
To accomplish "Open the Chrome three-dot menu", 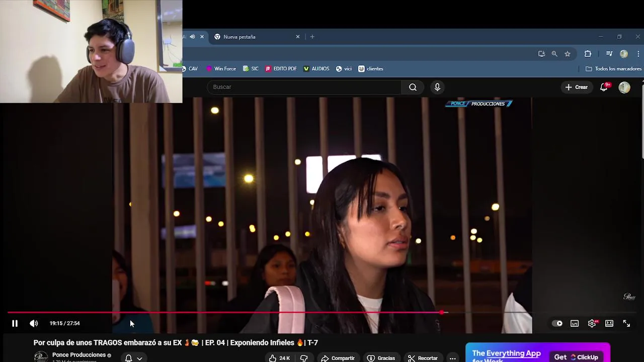I will coord(638,54).
